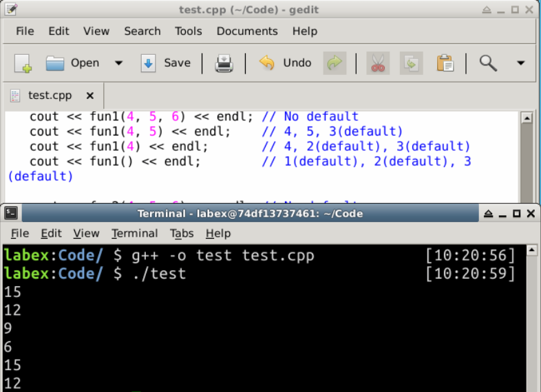Open the Documents menu in gedit
The height and width of the screenshot is (392, 541).
(x=247, y=31)
